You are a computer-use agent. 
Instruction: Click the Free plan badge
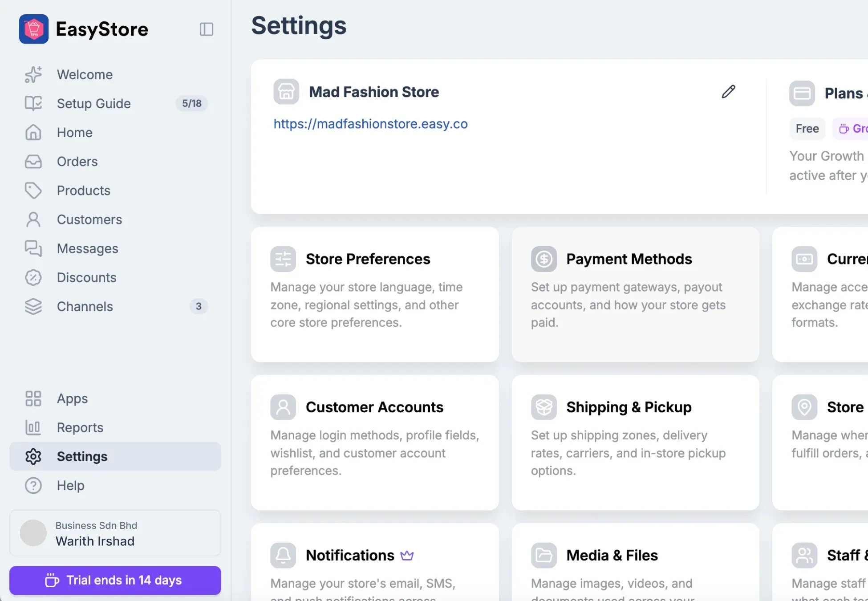(x=807, y=129)
